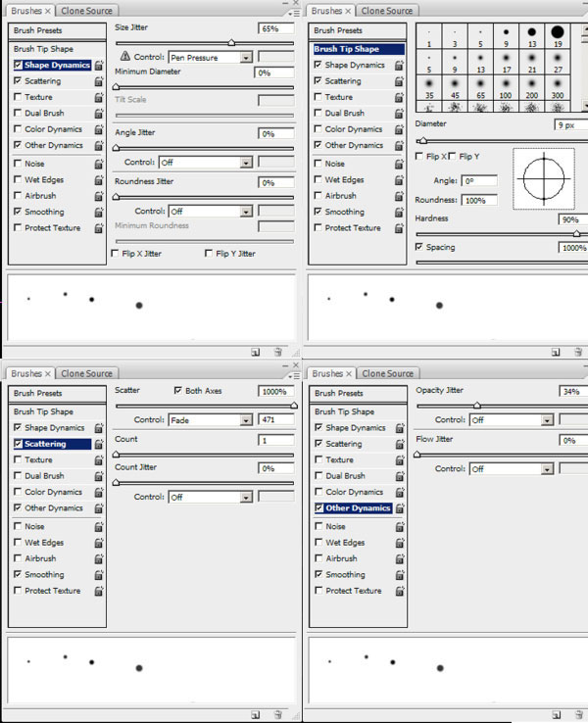Switch to Clone Source tab above Size Jitter

coord(86,11)
